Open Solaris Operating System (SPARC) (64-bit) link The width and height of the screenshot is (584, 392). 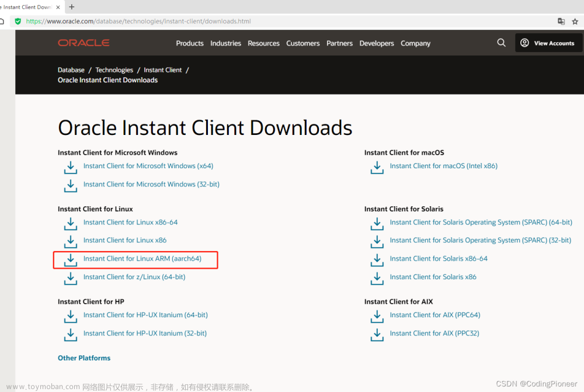click(481, 222)
